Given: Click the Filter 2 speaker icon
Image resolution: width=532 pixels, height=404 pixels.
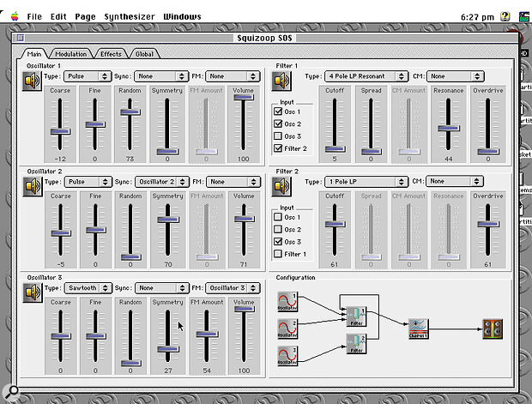Looking at the screenshot, I should [x=281, y=187].
